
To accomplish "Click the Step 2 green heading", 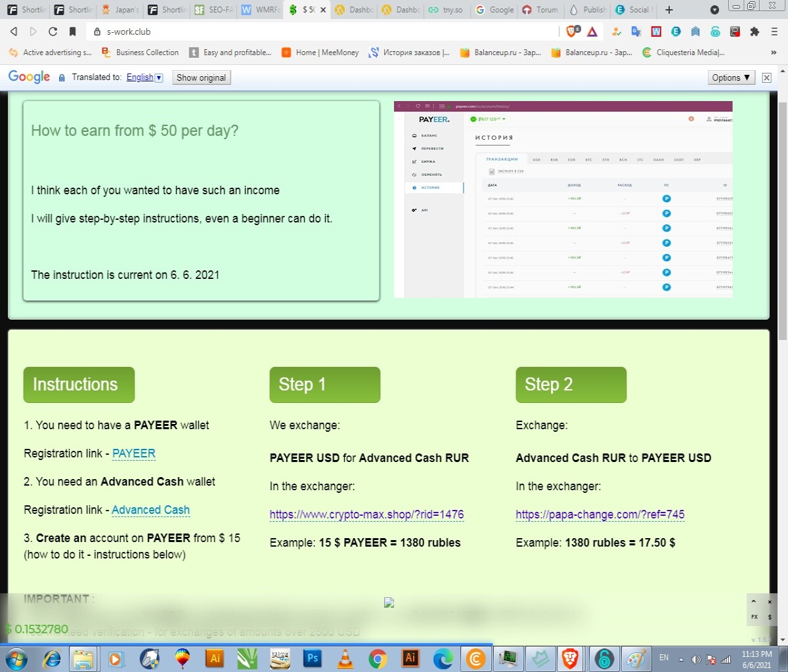I will (571, 385).
